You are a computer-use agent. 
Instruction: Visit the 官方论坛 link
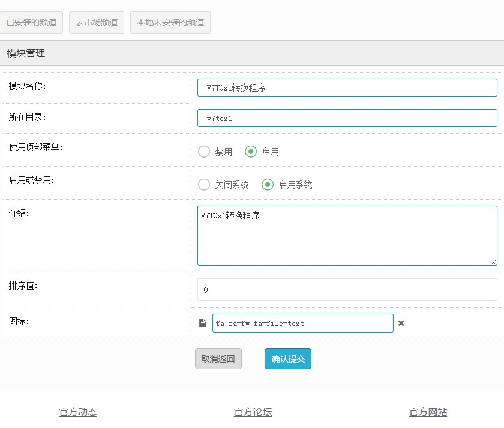click(253, 412)
